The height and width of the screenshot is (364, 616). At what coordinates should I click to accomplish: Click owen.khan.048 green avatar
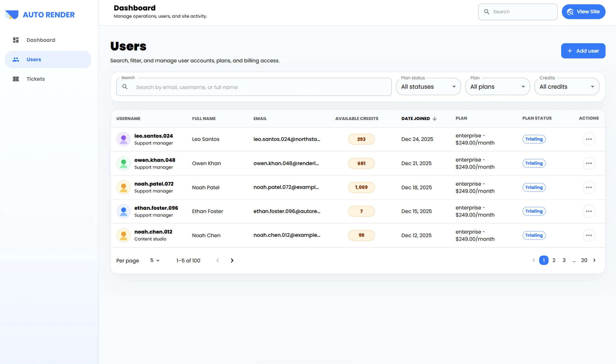coord(123,163)
